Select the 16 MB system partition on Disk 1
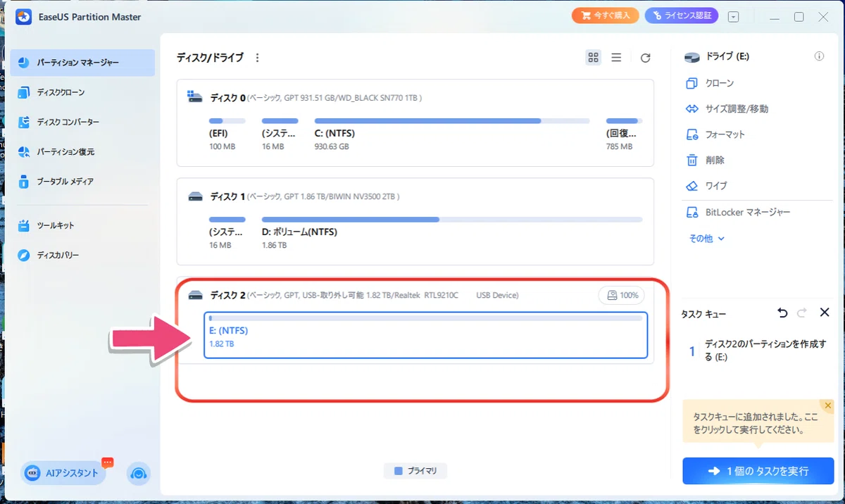The image size is (845, 504). (227, 233)
